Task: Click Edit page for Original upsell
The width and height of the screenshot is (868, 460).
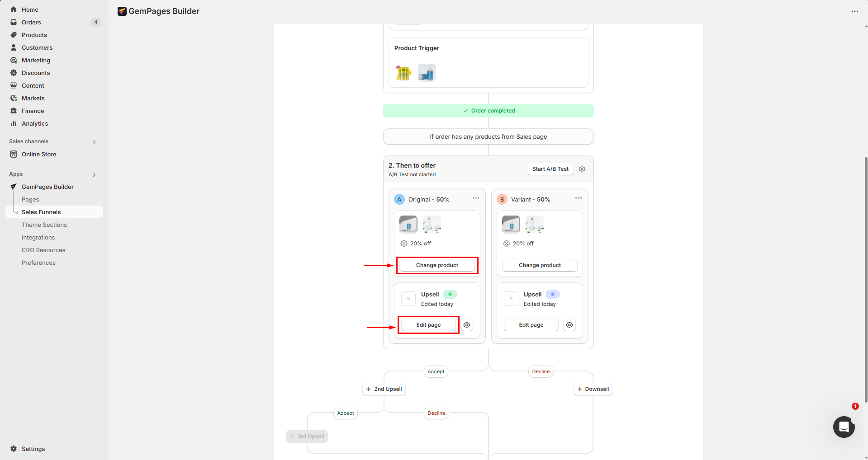Action: click(428, 325)
